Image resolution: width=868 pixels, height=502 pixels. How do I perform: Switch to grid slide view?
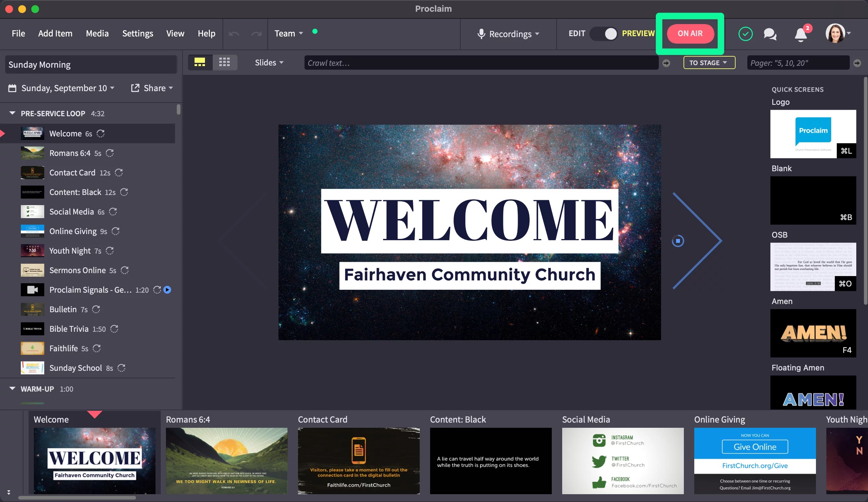(224, 62)
